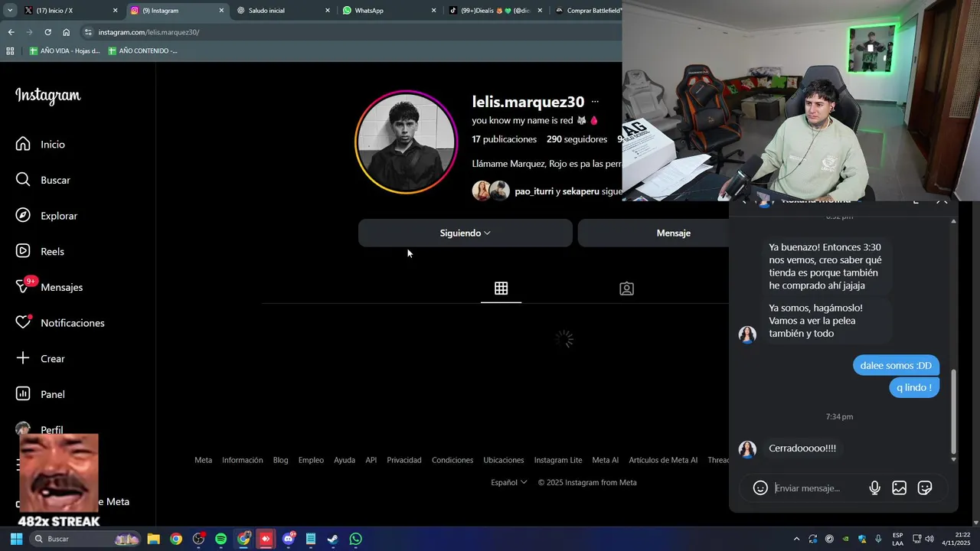Select the posts grid tab

[501, 289]
